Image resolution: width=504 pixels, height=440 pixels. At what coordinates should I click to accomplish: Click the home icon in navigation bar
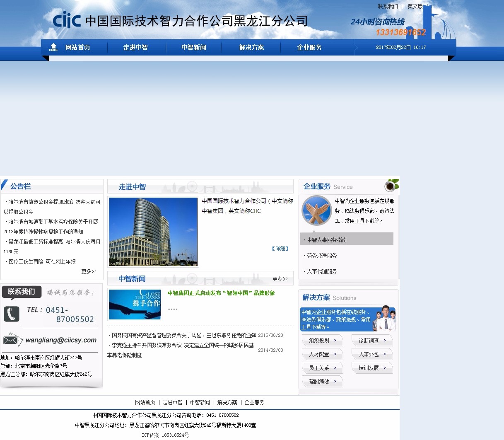click(x=53, y=47)
